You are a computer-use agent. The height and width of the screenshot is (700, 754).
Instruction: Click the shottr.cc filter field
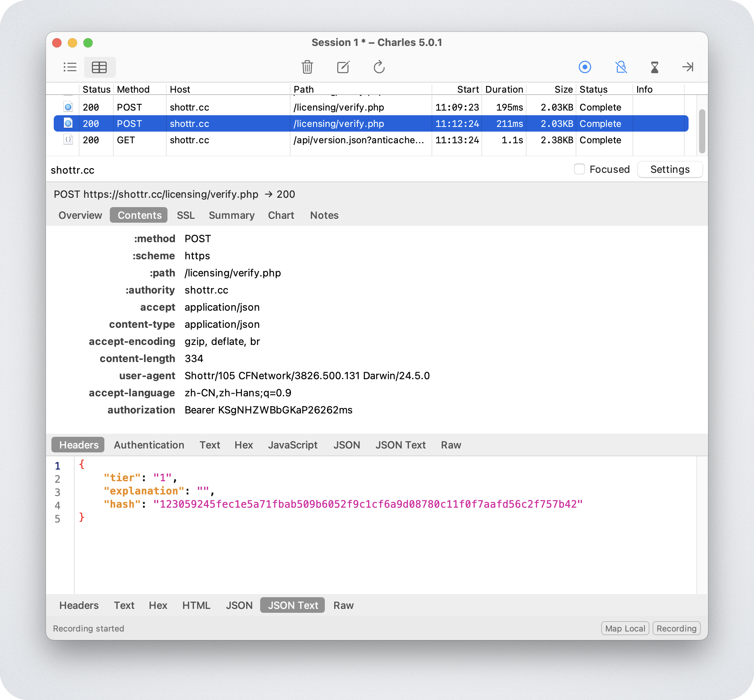click(x=308, y=170)
